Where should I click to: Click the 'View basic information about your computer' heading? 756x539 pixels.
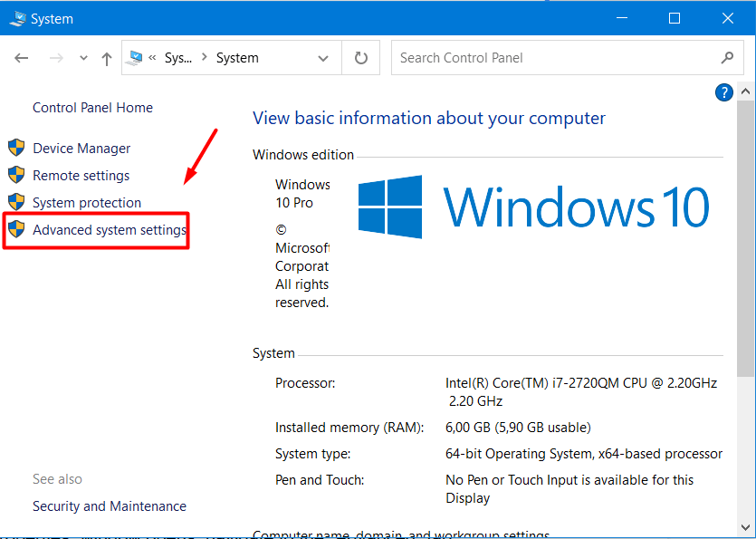point(429,119)
